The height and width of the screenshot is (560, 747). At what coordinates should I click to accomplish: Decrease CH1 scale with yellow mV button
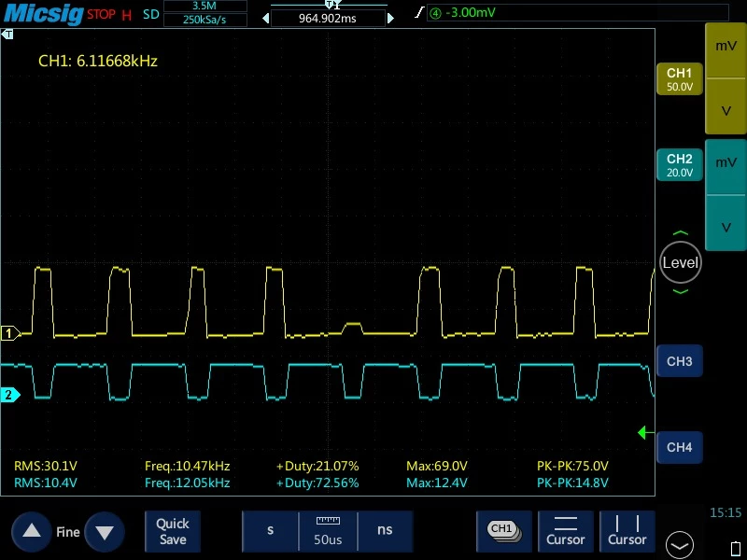[726, 49]
